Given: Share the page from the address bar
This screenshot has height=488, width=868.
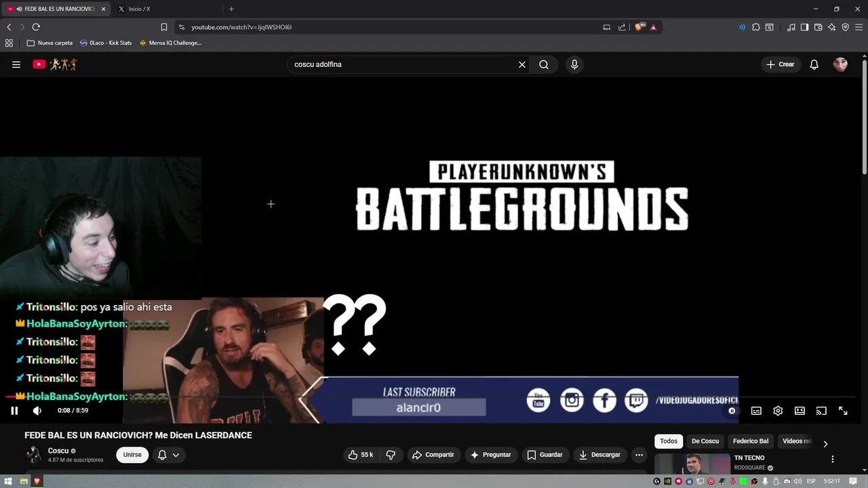Looking at the screenshot, I should [622, 27].
